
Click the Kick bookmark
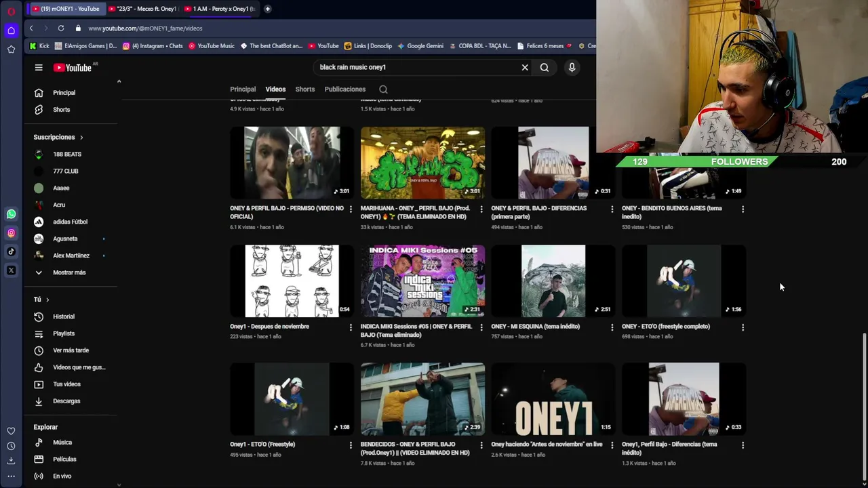click(39, 46)
